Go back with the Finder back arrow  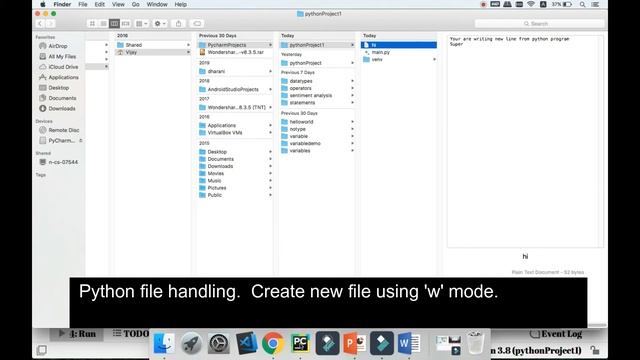coord(40,24)
